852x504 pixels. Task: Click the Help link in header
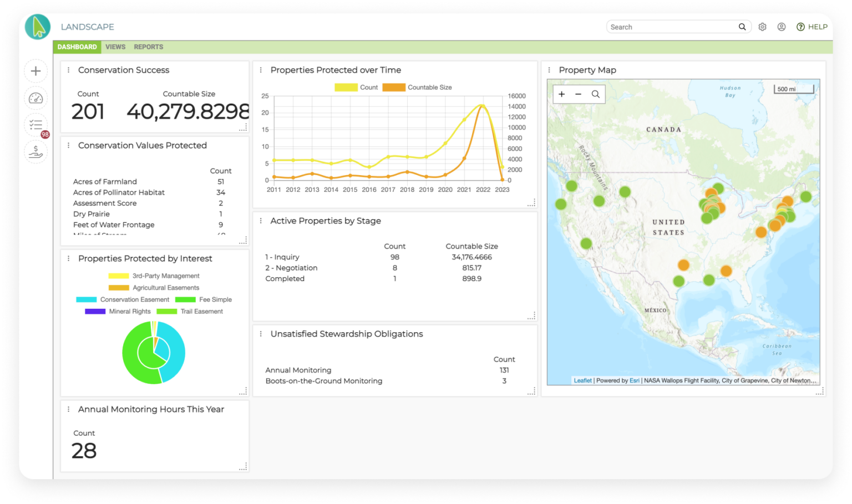[x=812, y=27]
